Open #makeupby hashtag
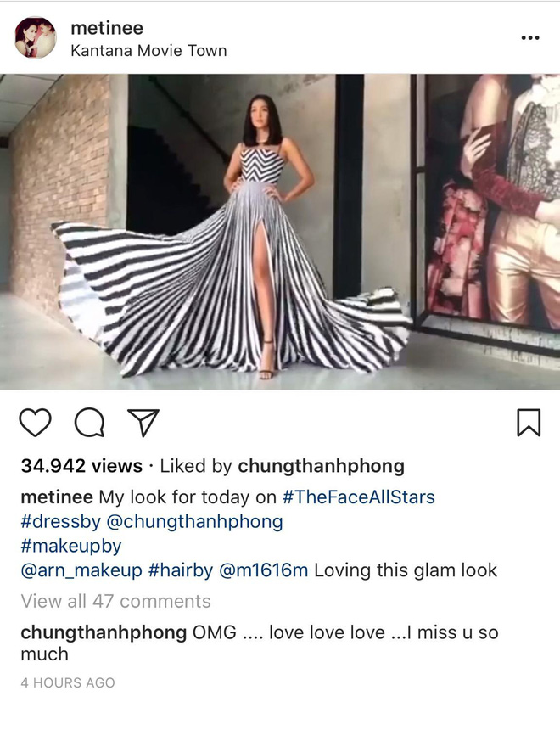560x741 pixels. click(x=71, y=546)
